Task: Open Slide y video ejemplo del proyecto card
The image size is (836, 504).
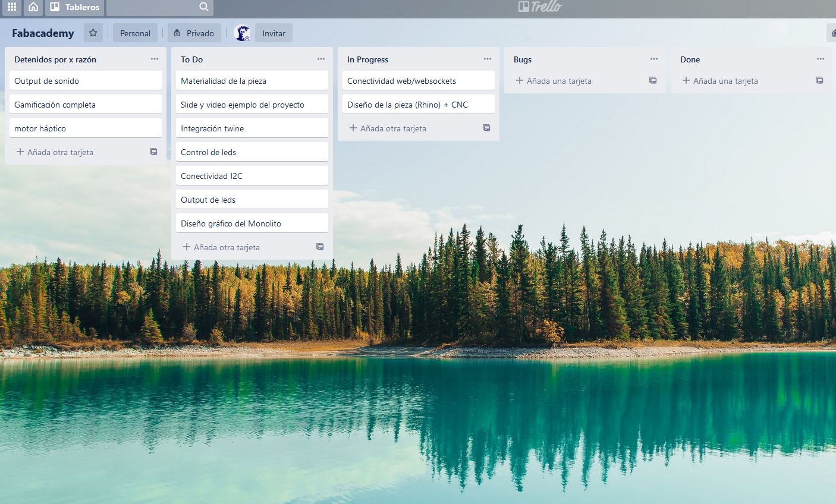Action: (252, 105)
